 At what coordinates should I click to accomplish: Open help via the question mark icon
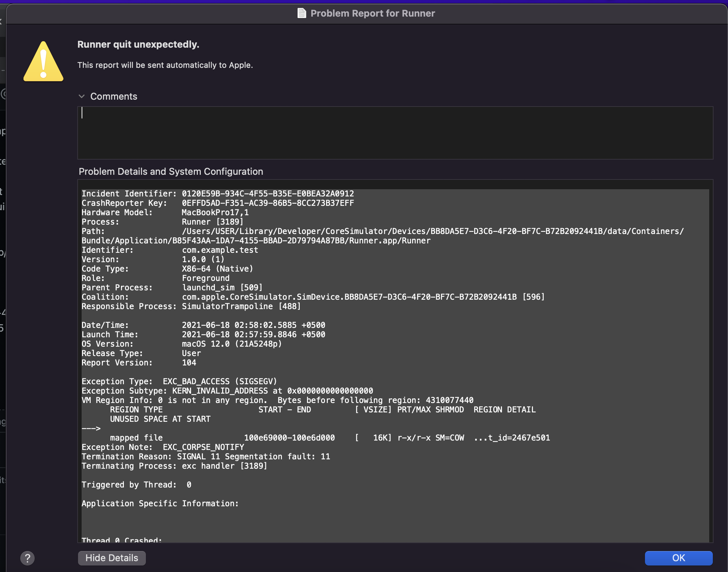coord(28,558)
